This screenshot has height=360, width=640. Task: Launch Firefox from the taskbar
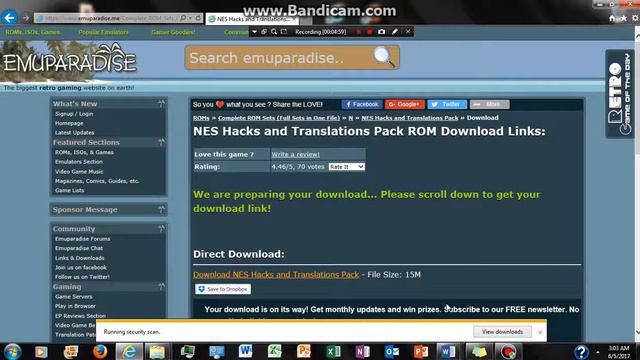click(x=100, y=351)
